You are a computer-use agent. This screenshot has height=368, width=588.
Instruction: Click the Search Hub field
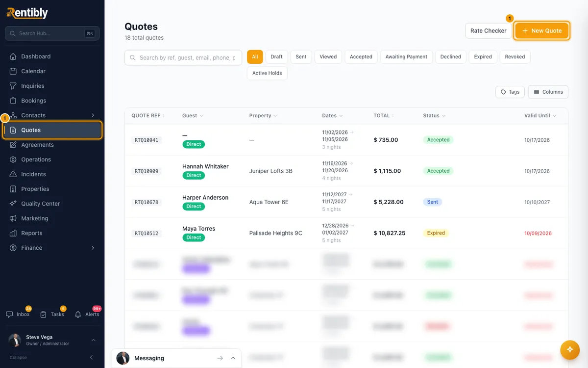click(52, 33)
